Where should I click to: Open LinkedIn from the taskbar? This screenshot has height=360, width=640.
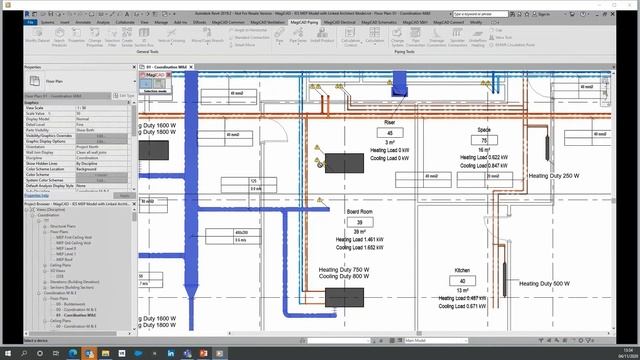(x=171, y=353)
